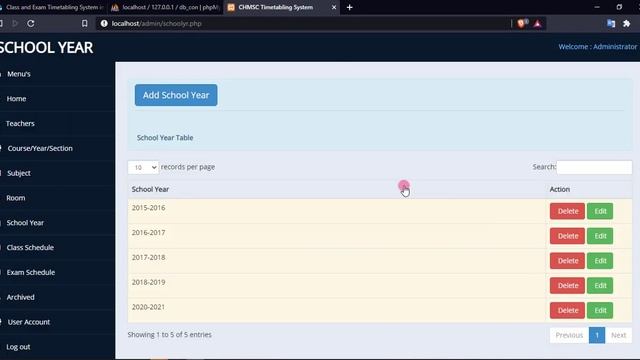Reload the page
Screen dimensions: 640x360
pyautogui.click(x=31, y=24)
